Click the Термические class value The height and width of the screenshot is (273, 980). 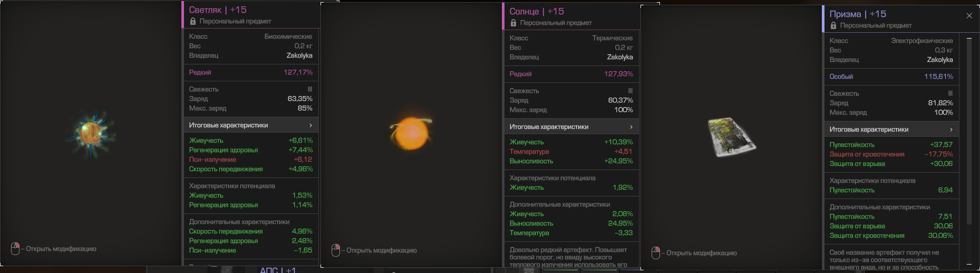[x=613, y=38]
